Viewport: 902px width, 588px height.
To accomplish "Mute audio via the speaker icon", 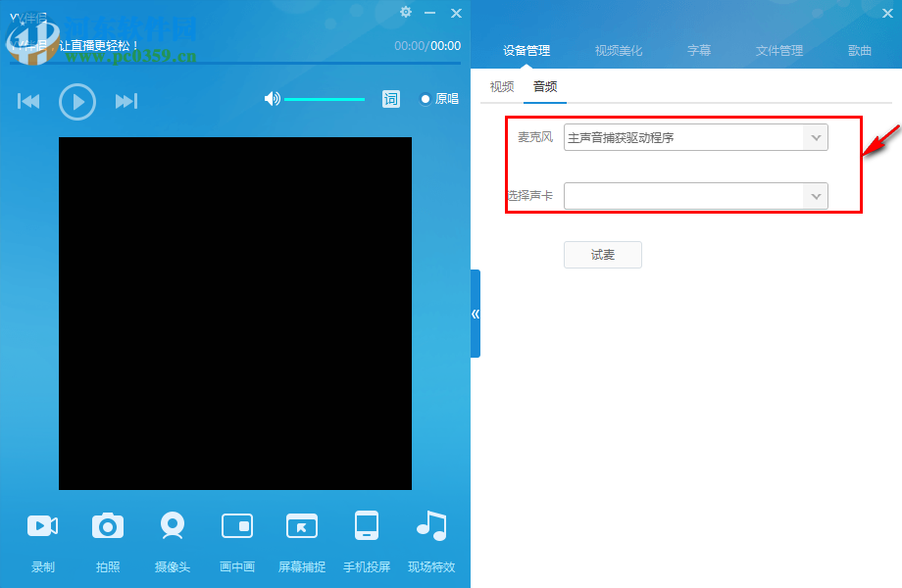I will (272, 98).
